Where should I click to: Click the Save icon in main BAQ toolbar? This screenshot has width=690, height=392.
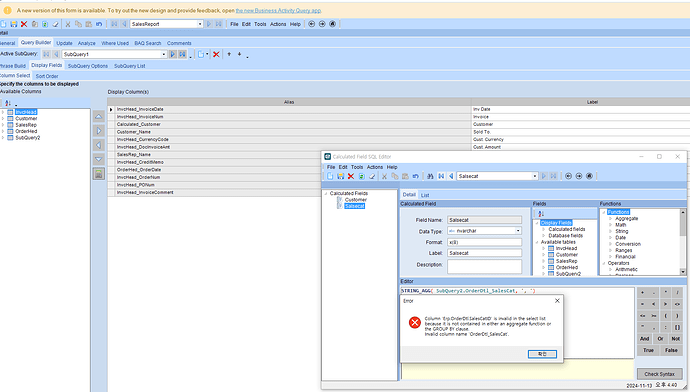14,24
